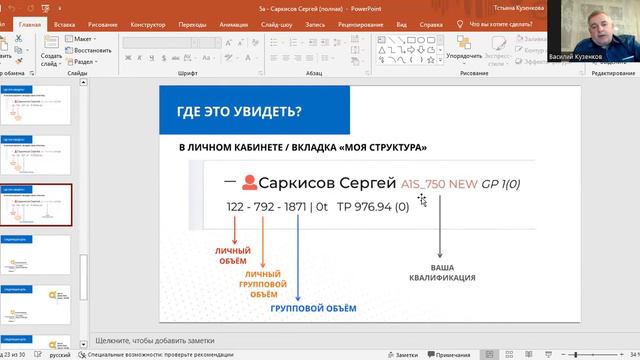Click the bullets list icon

click(x=274, y=42)
